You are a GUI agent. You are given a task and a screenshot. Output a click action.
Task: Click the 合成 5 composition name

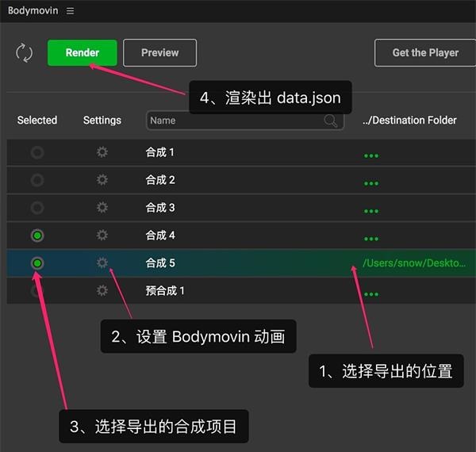coord(160,263)
